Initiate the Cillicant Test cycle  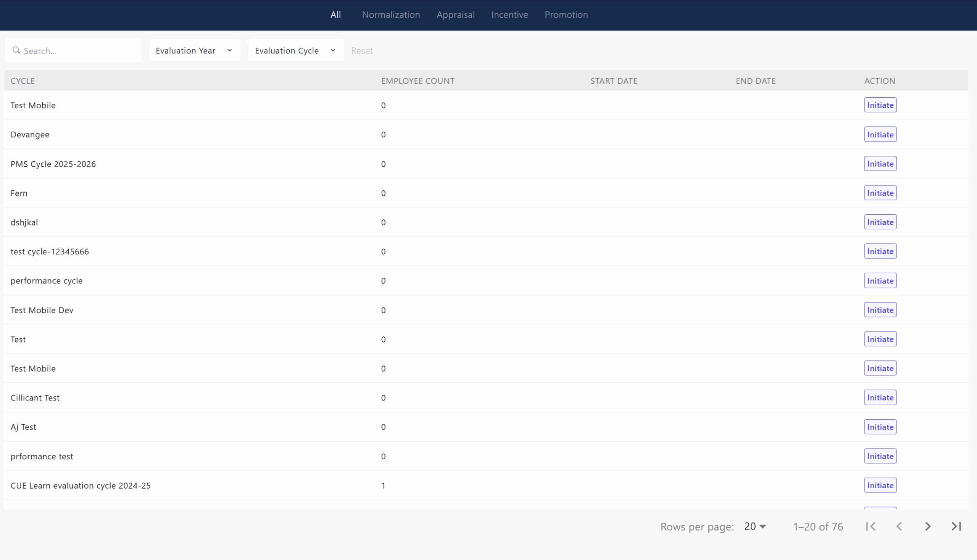click(880, 398)
